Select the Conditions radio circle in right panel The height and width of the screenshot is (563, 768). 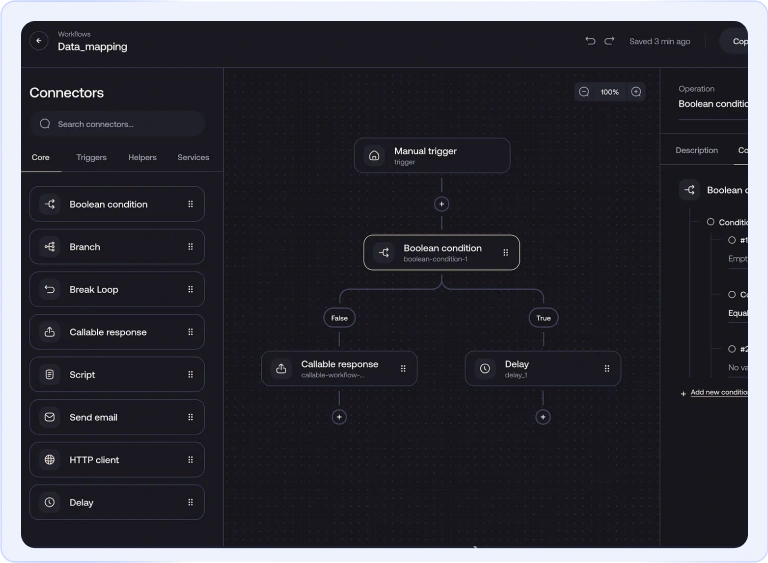click(x=711, y=222)
